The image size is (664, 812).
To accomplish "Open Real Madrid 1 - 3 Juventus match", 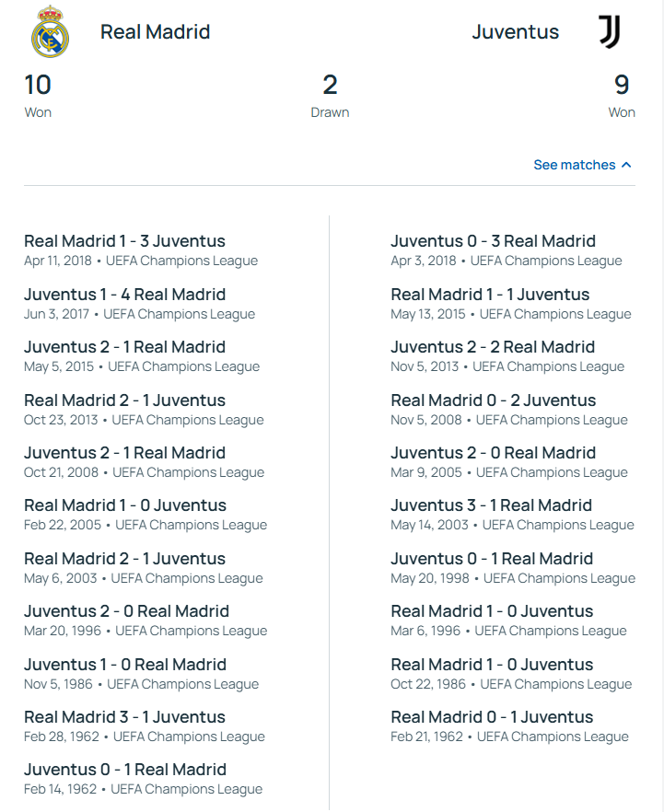I will click(x=124, y=241).
